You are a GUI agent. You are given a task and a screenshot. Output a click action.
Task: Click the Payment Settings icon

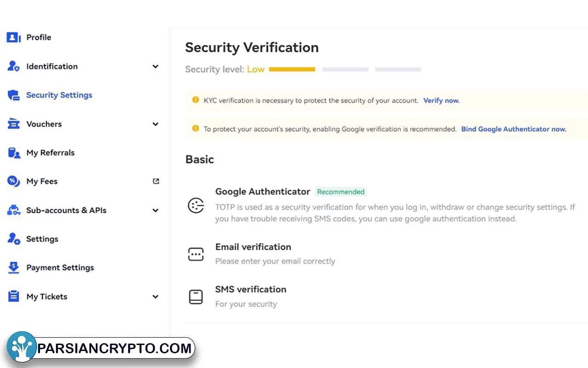[14, 268]
